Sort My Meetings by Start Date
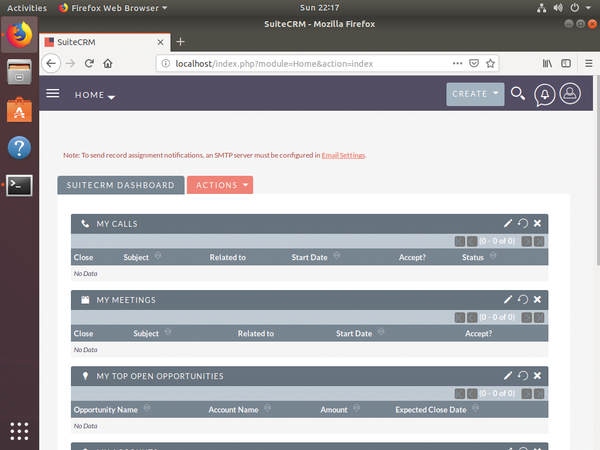The width and height of the screenshot is (600, 450). click(381, 332)
